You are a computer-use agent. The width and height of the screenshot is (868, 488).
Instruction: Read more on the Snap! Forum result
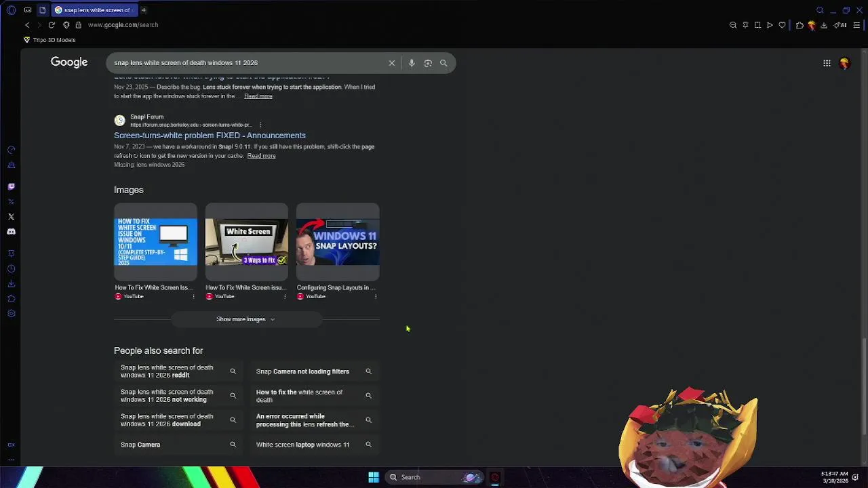point(261,156)
